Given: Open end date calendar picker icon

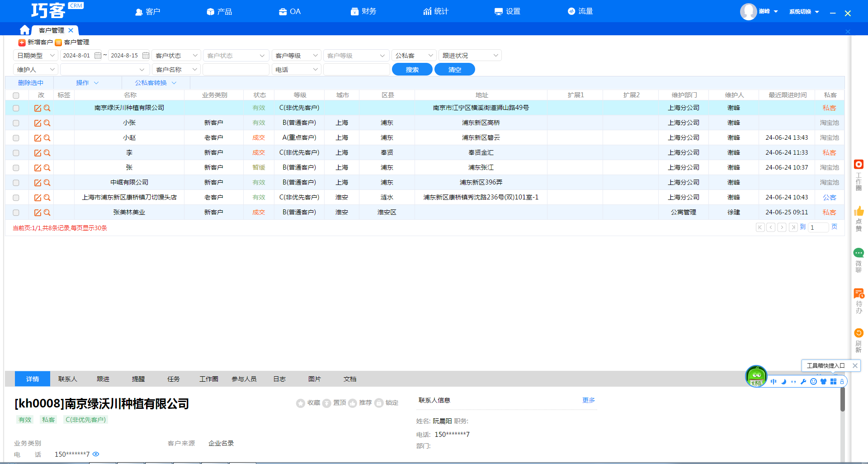Looking at the screenshot, I should (x=146, y=56).
